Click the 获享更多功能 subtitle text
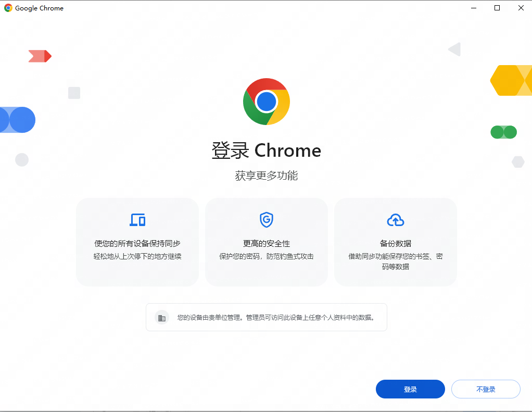This screenshot has width=532, height=412. pyautogui.click(x=267, y=176)
